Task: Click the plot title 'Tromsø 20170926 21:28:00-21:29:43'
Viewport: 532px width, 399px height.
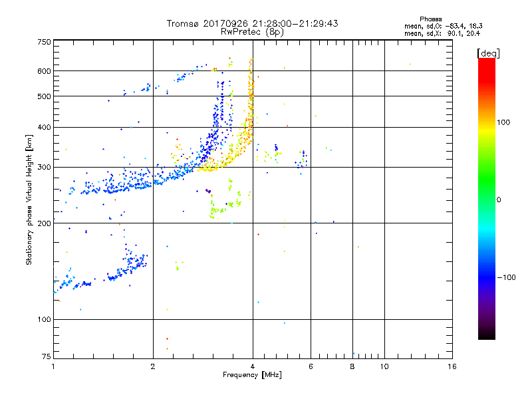Action: pos(252,23)
